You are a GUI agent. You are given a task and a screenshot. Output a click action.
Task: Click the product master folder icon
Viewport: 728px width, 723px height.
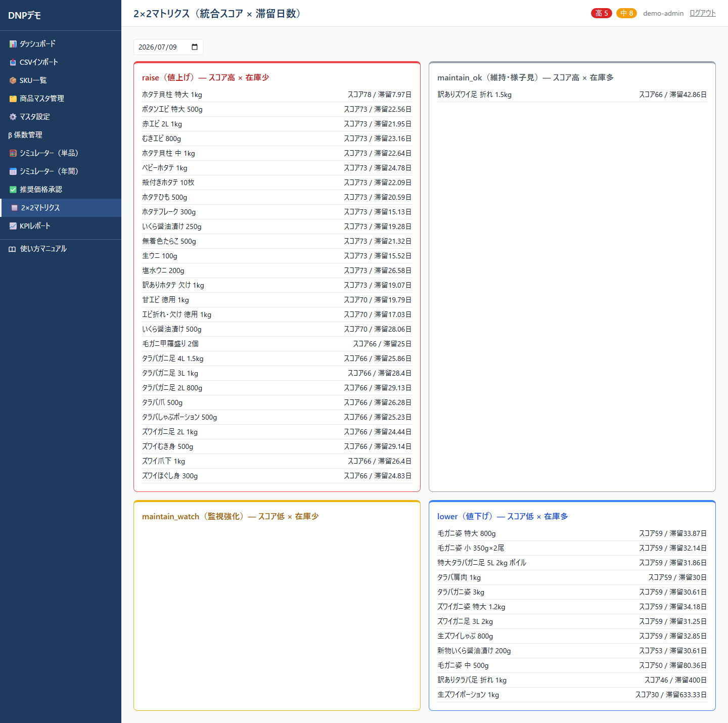pos(13,99)
